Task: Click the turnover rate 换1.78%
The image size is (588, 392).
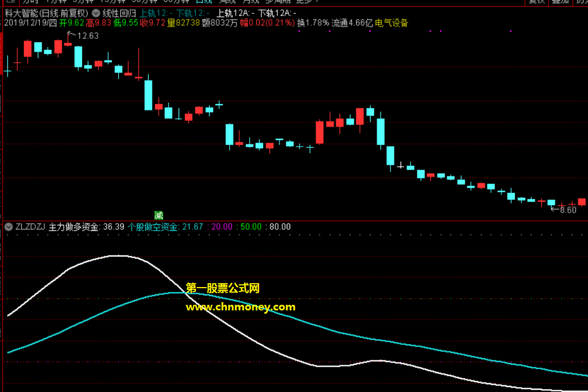Action: tap(313, 23)
